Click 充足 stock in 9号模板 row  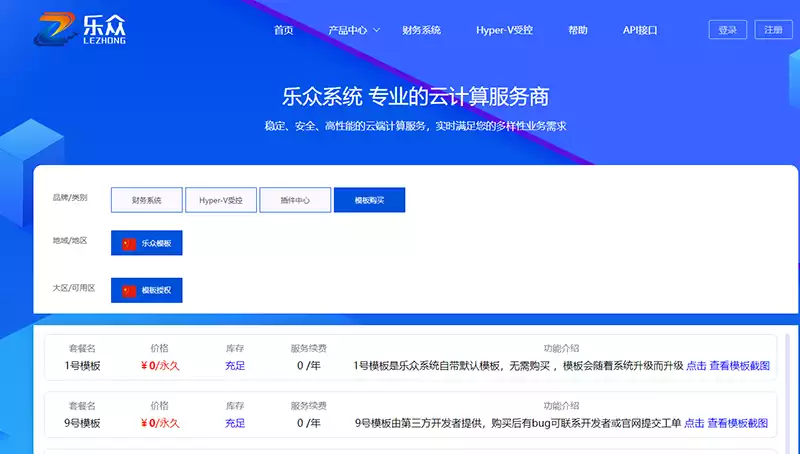(x=235, y=423)
